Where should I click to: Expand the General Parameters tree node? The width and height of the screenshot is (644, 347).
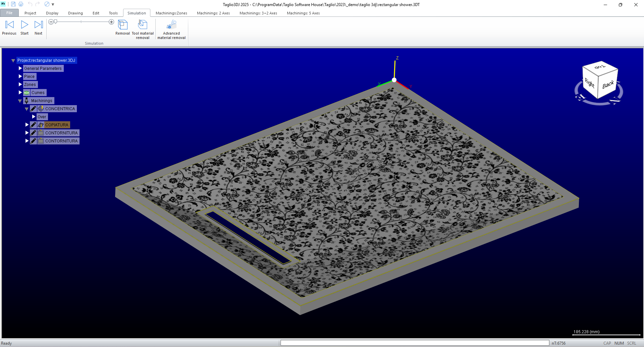point(20,69)
